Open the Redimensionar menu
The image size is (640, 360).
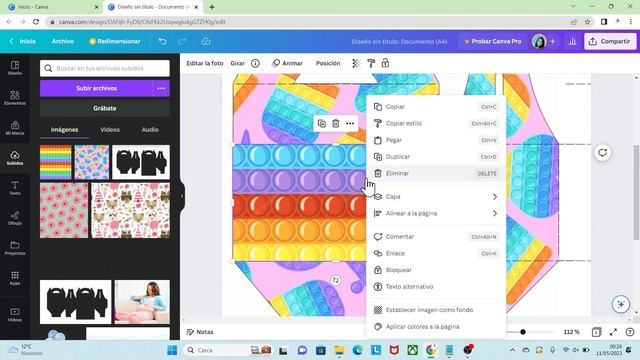(115, 41)
